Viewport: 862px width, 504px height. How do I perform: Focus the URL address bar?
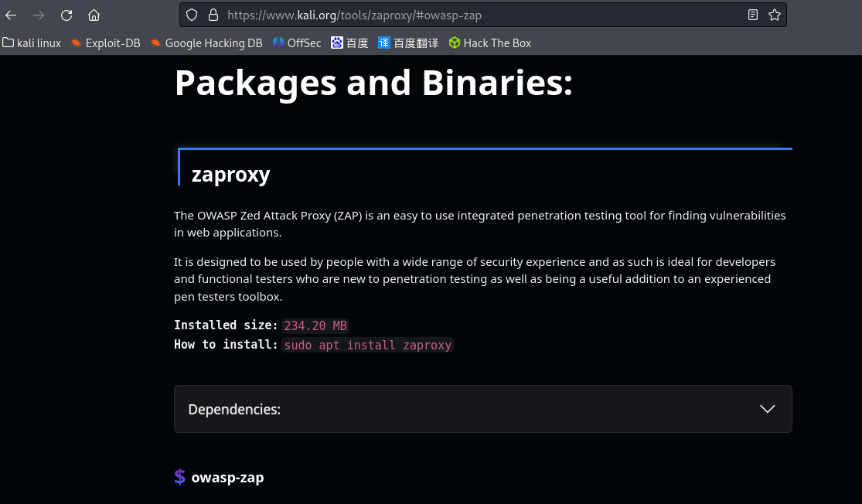(x=482, y=15)
